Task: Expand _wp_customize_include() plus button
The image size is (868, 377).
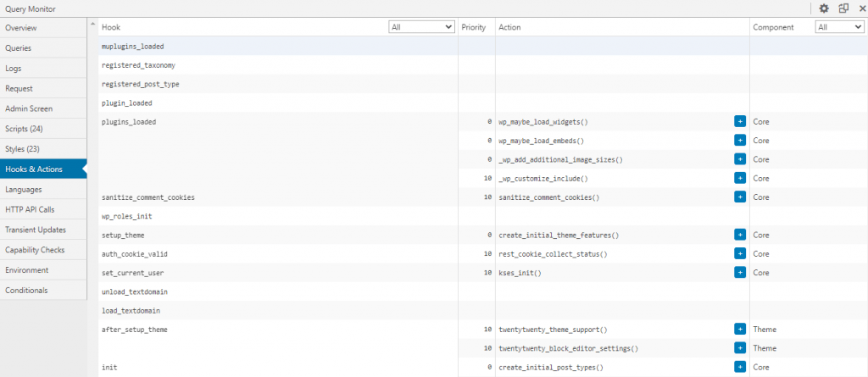Action: pyautogui.click(x=740, y=178)
